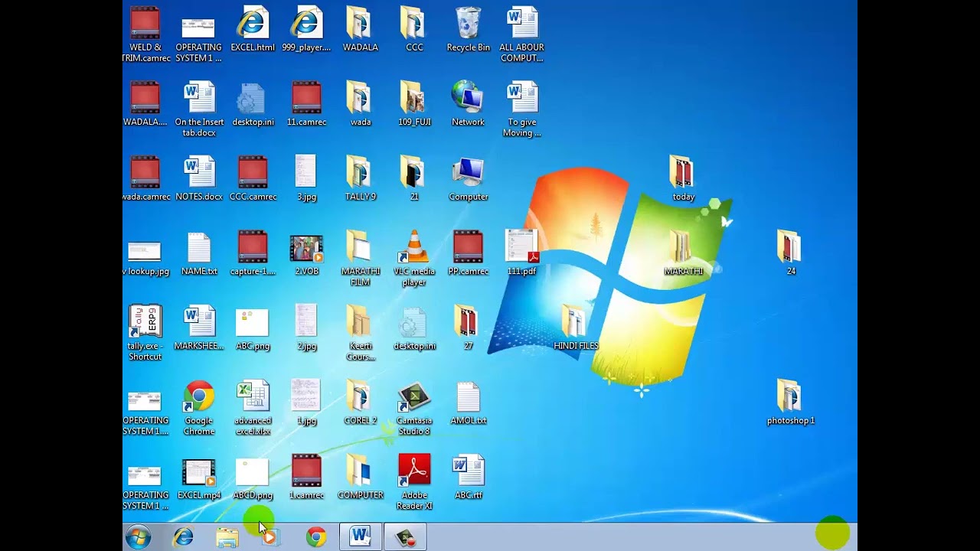The width and height of the screenshot is (980, 551).
Task: Switch to the Word window in taskbar
Action: point(361,536)
